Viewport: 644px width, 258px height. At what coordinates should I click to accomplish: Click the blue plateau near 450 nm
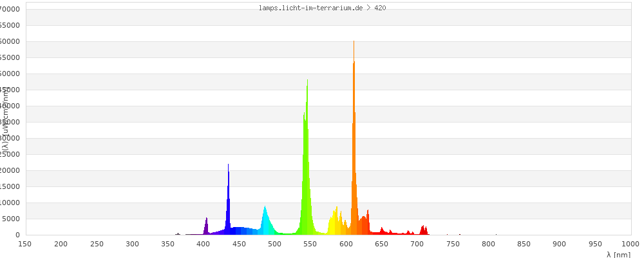coord(239,231)
